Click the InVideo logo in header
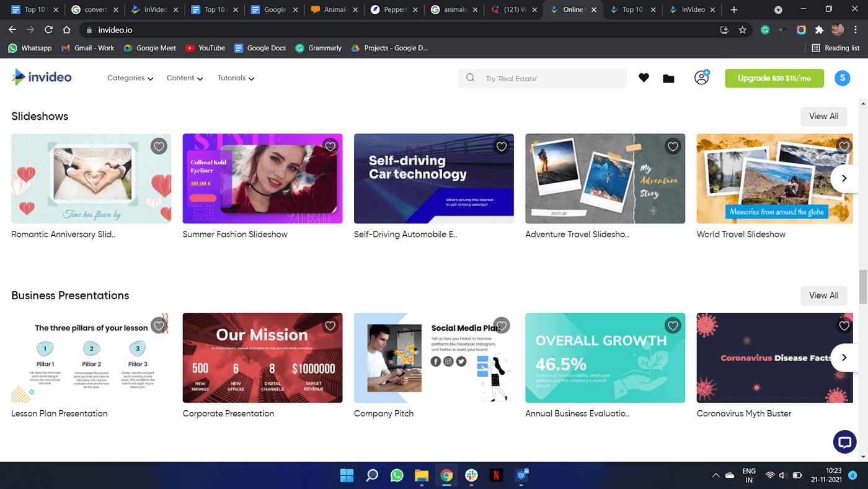This screenshot has height=489, width=868. coord(42,78)
